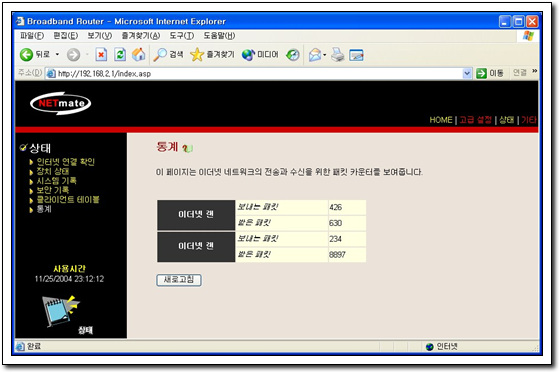Click the Print icon in toolbar
The image size is (560, 373).
[338, 55]
